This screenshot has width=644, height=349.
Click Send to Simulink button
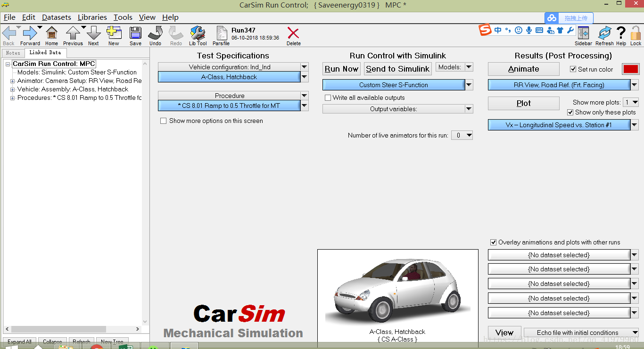pos(398,69)
